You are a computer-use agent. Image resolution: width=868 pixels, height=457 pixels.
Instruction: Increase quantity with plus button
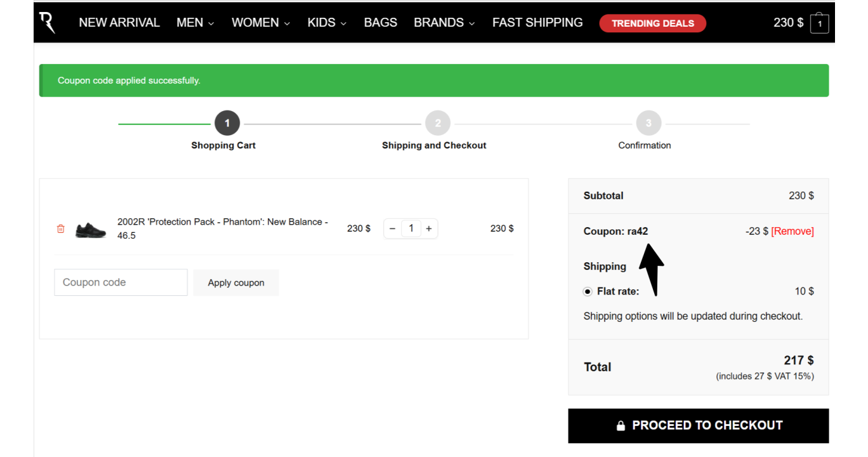click(429, 228)
